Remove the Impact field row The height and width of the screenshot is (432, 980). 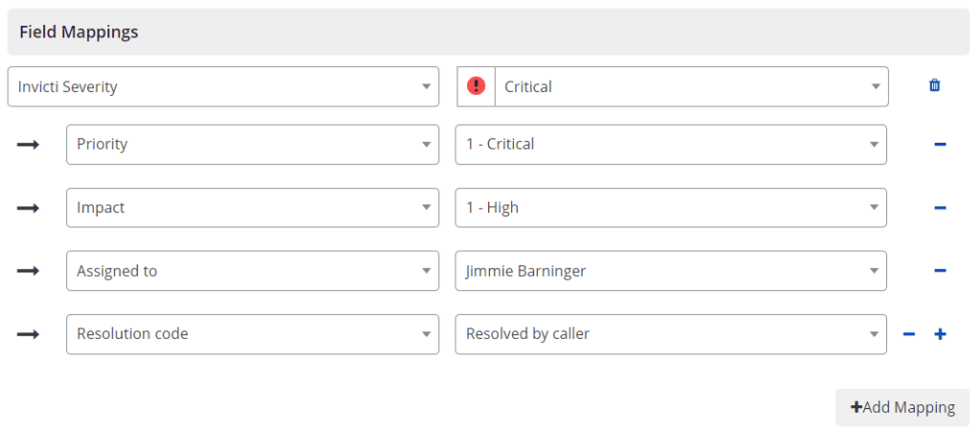tap(940, 208)
